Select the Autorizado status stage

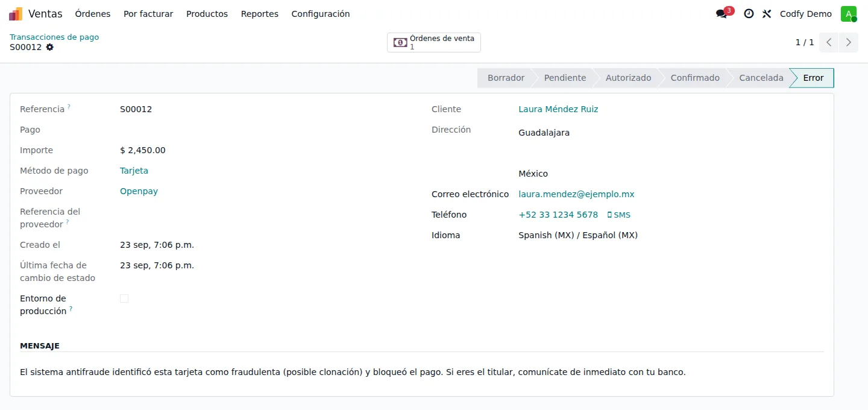[628, 78]
